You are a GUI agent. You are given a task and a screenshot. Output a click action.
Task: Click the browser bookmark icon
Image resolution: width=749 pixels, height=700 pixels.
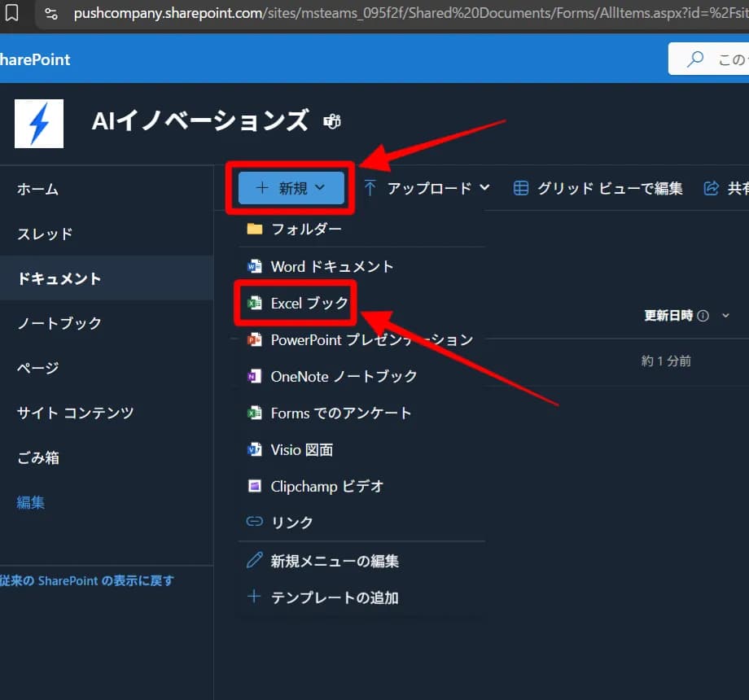[x=11, y=13]
